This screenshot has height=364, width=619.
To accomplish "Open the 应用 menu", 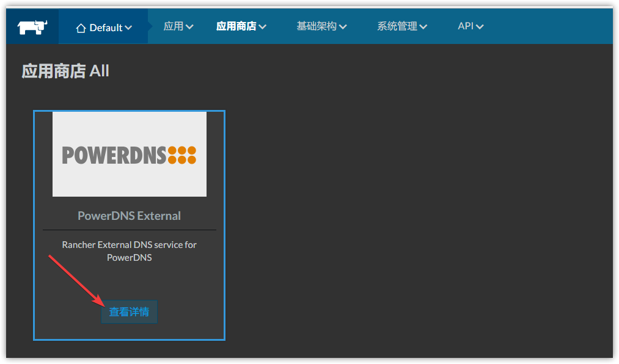I will click(178, 26).
